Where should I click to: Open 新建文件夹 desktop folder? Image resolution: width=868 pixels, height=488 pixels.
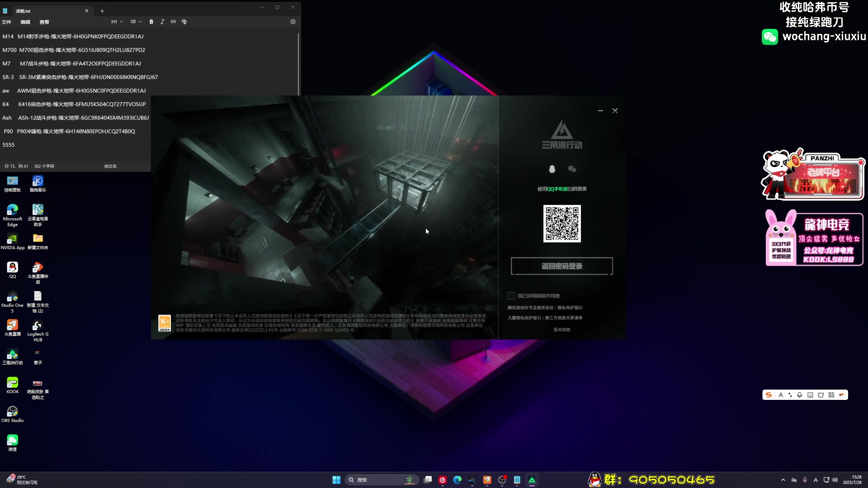pyautogui.click(x=38, y=242)
